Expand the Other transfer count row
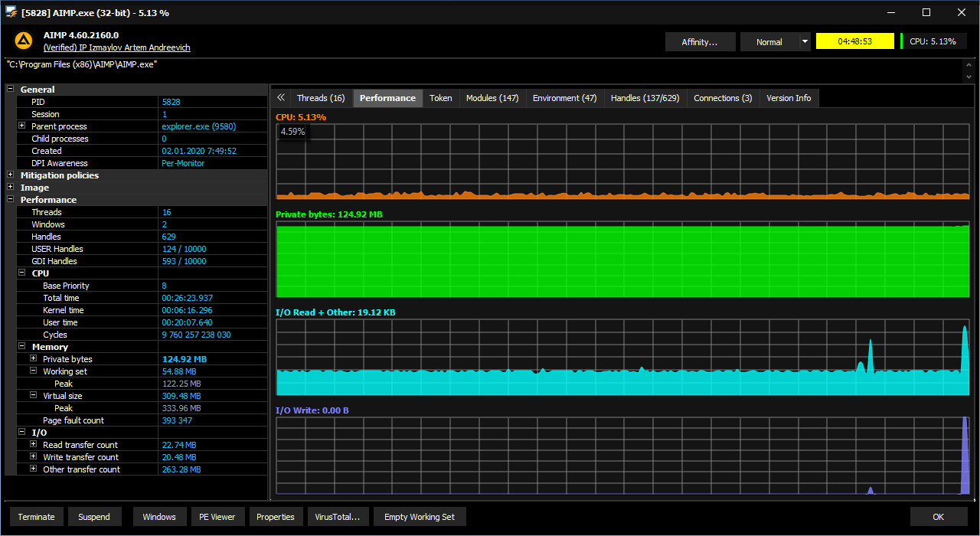The width and height of the screenshot is (980, 536). [x=34, y=469]
